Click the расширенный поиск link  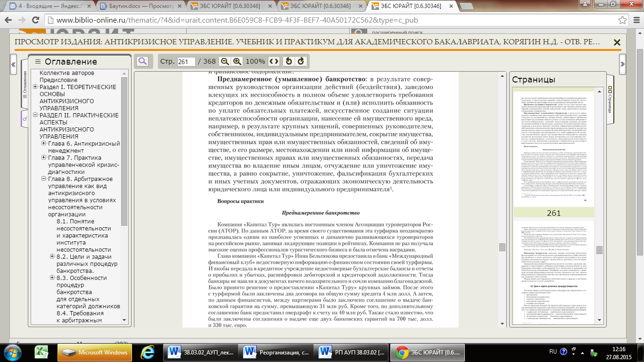397,32
